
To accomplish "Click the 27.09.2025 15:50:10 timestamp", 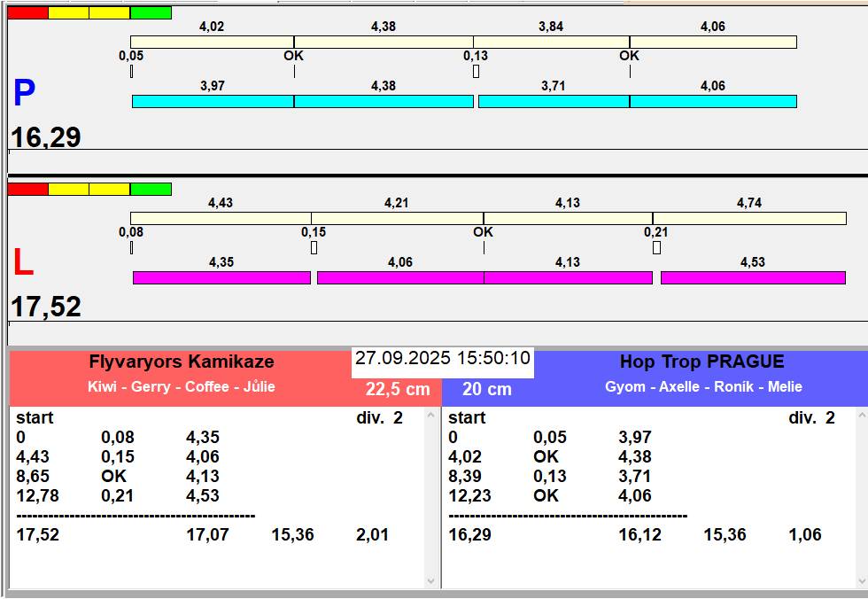I will tap(443, 358).
